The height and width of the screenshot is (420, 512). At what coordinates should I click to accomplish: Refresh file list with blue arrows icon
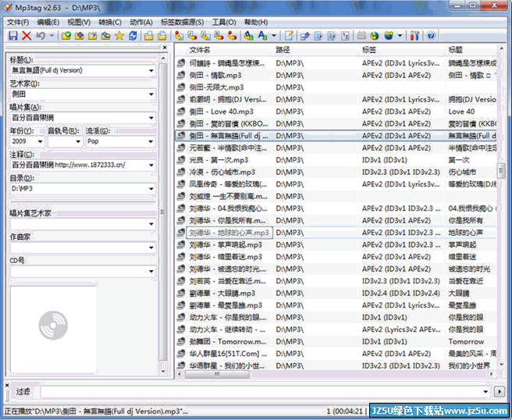[x=133, y=36]
